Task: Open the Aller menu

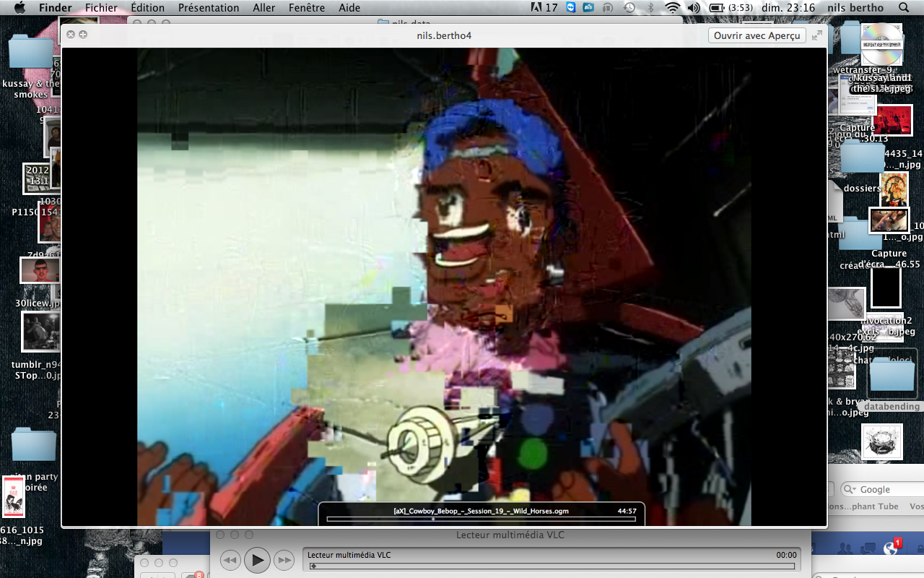Action: 264,8
